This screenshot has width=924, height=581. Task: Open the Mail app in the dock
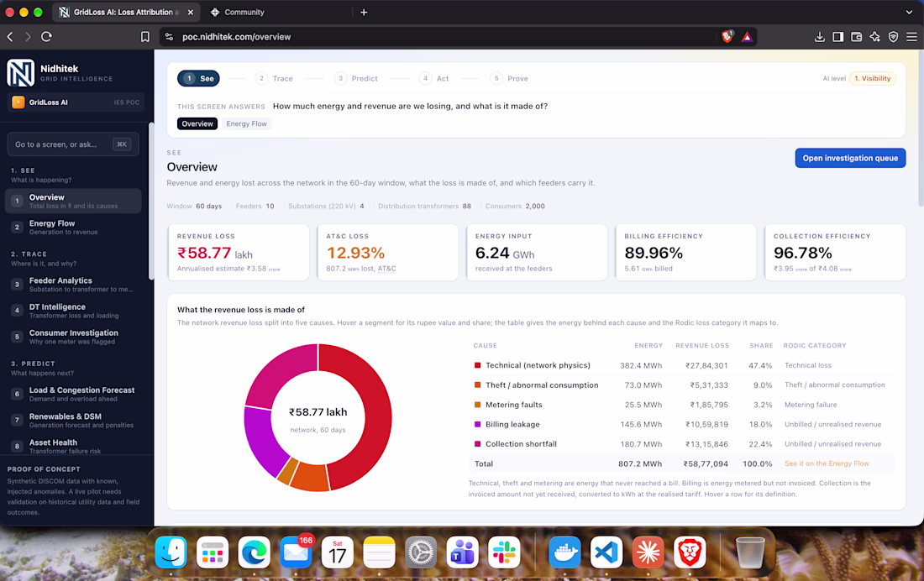[296, 552]
